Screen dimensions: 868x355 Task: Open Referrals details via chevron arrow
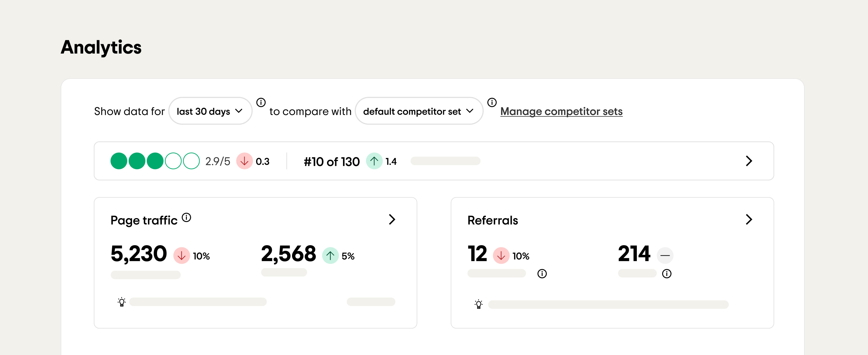(x=749, y=220)
